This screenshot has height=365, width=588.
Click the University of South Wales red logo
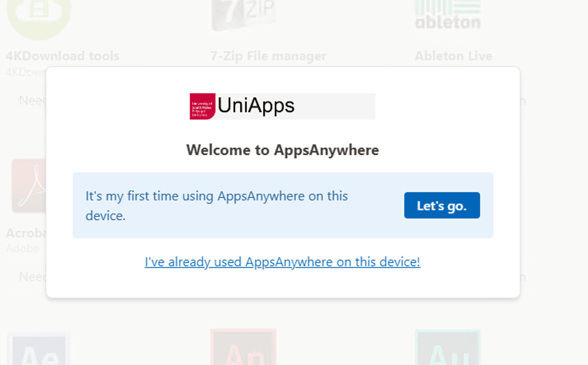click(x=202, y=106)
